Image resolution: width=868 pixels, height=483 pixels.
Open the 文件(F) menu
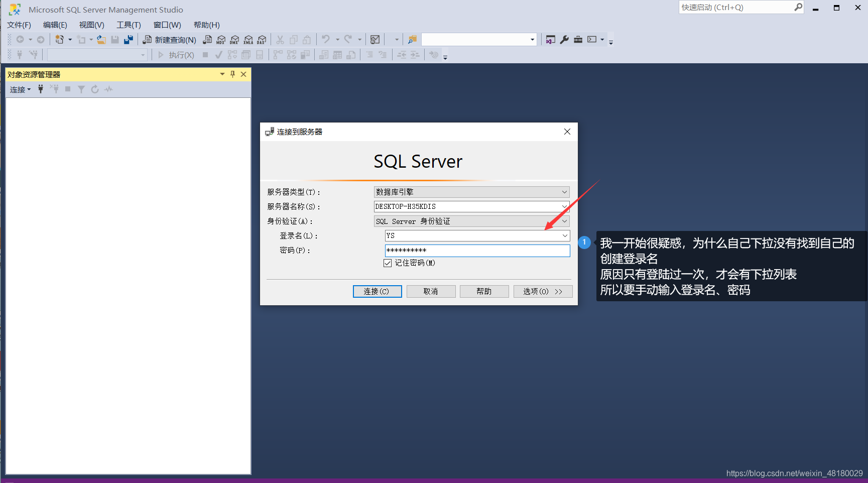(19, 25)
